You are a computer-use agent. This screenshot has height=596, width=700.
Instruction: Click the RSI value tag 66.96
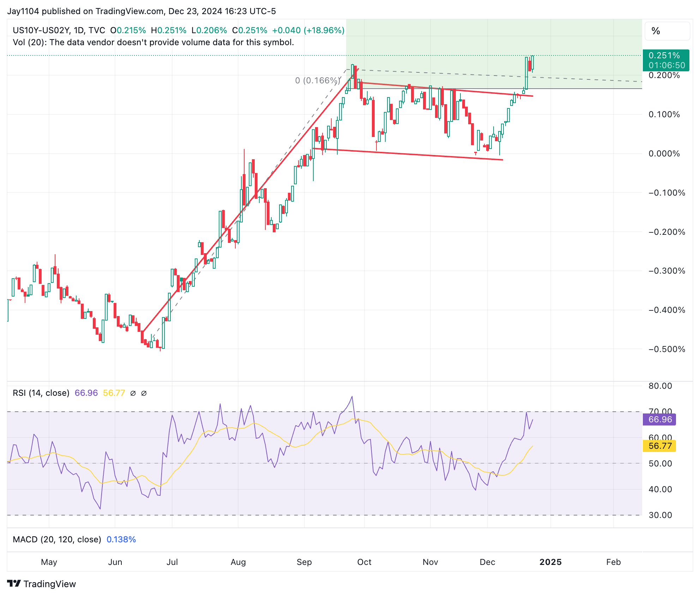tap(660, 419)
